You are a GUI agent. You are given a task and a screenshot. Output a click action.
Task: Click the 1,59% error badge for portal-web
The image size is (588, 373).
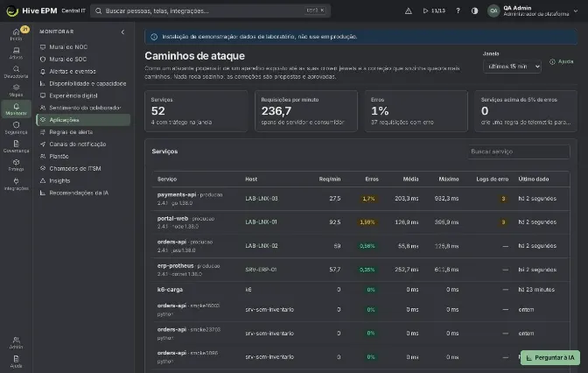tap(367, 222)
